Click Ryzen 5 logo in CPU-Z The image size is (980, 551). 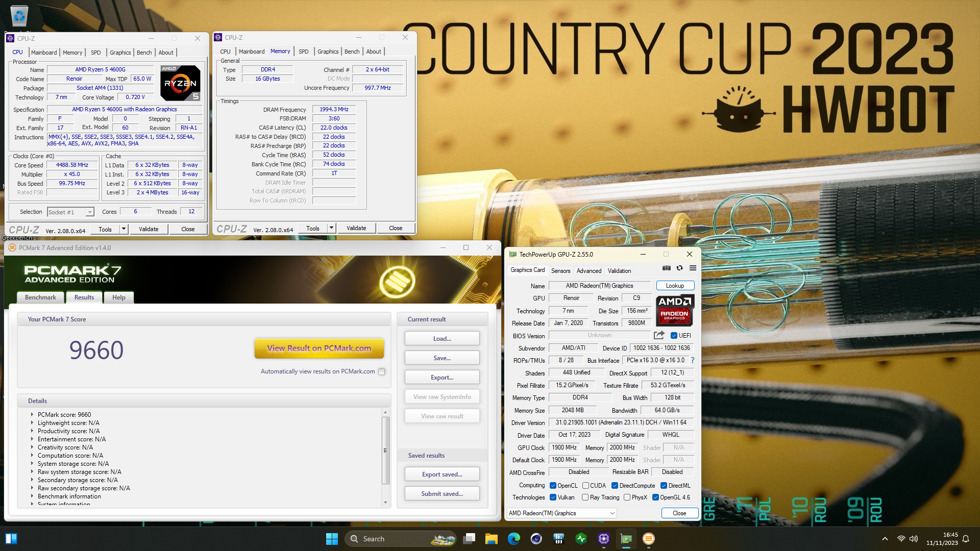point(180,83)
